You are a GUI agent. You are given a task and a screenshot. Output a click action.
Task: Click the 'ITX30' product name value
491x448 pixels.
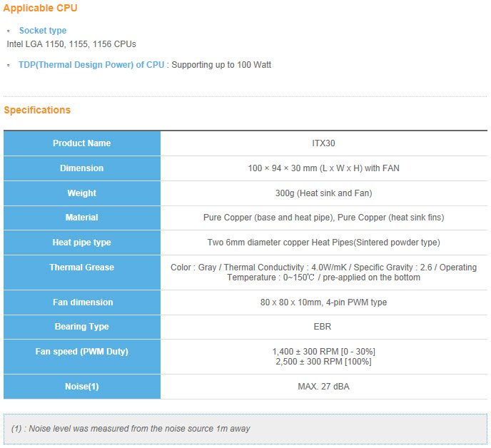(323, 143)
